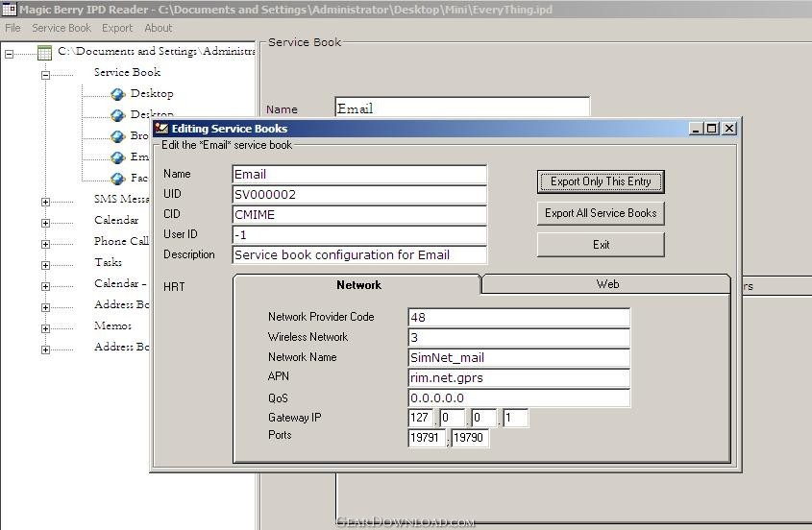The image size is (812, 530).
Task: Collapse the Service Book tree node
Action: (45, 75)
